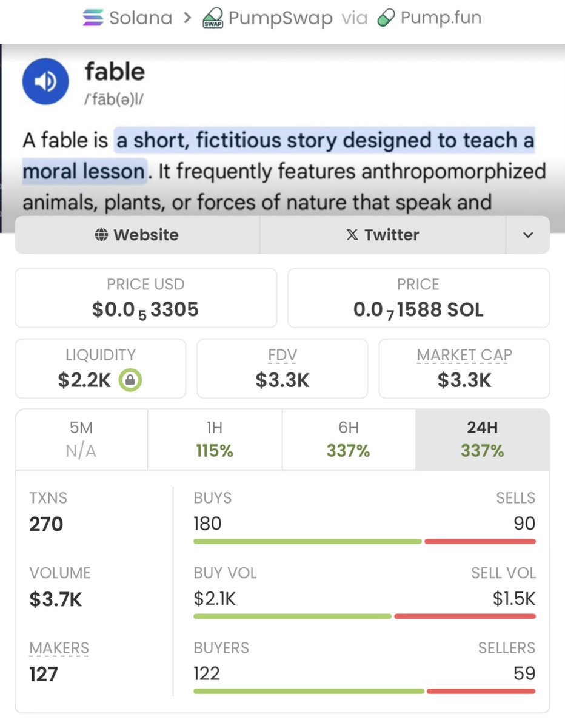Viewport: 565px width, 728px height.
Task: Click the globe icon beside Website
Action: [102, 235]
